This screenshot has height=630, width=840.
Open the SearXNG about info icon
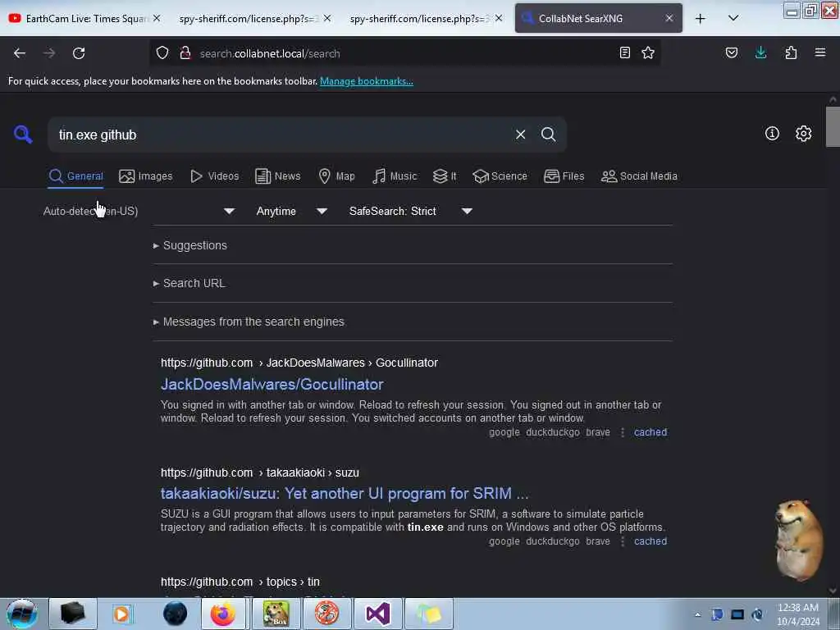(772, 134)
